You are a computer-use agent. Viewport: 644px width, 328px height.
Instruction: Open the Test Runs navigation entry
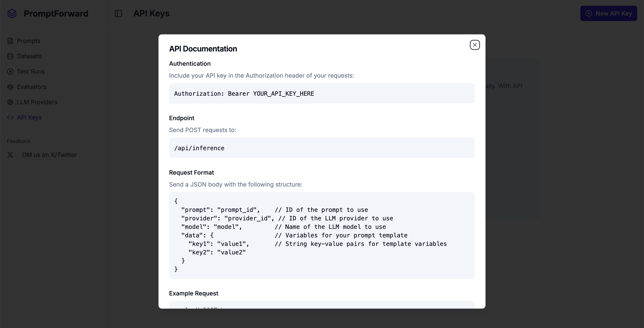pyautogui.click(x=30, y=71)
